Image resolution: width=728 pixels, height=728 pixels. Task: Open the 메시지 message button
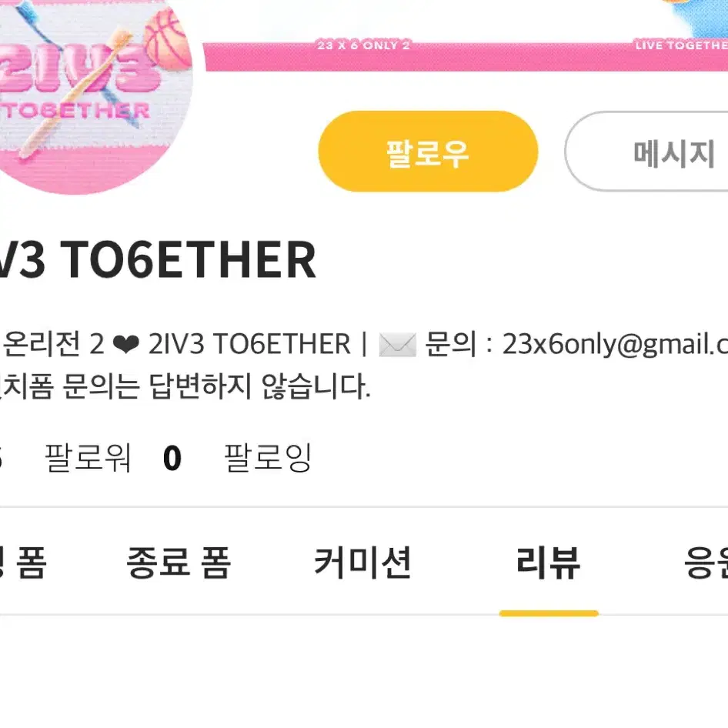647,152
